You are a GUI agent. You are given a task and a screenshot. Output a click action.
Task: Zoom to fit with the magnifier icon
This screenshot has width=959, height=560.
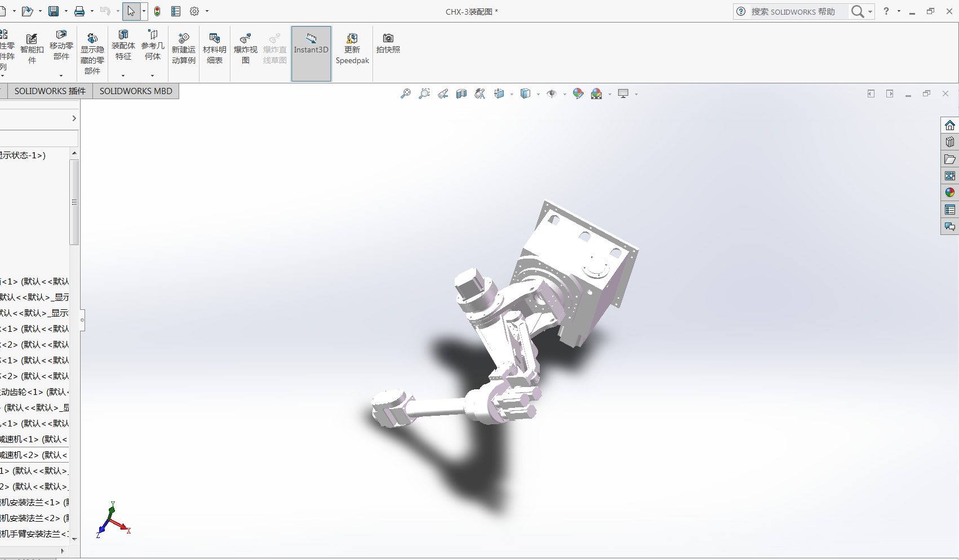coord(406,94)
